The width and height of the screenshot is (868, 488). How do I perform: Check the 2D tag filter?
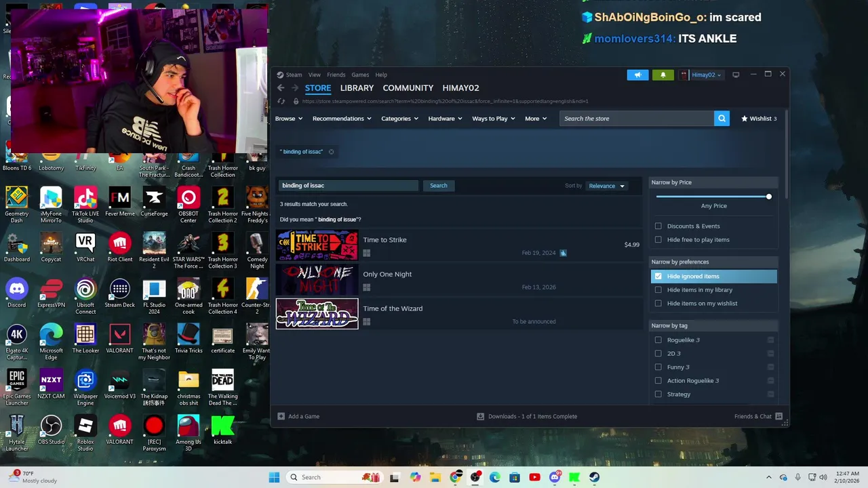click(x=658, y=354)
